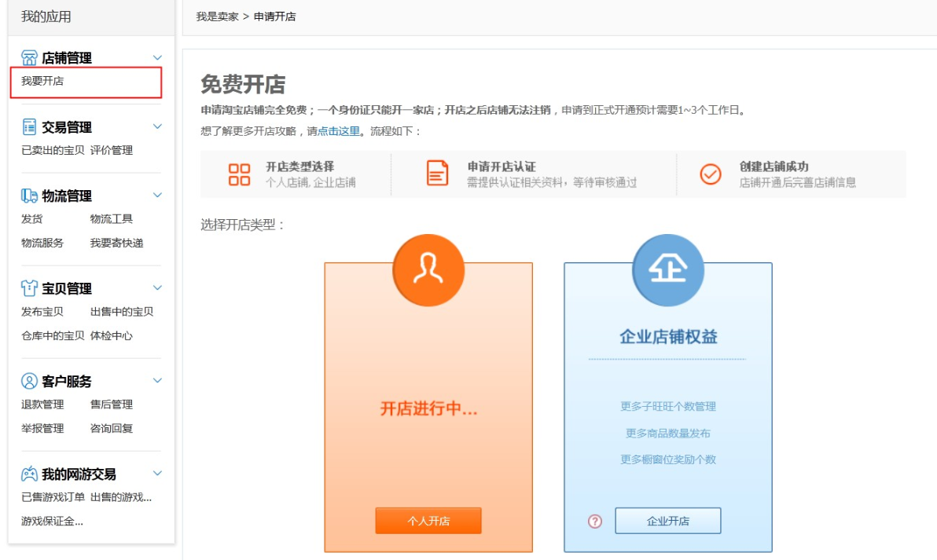
Task: Click 申请开店 in breadcrumb
Action: tap(275, 16)
